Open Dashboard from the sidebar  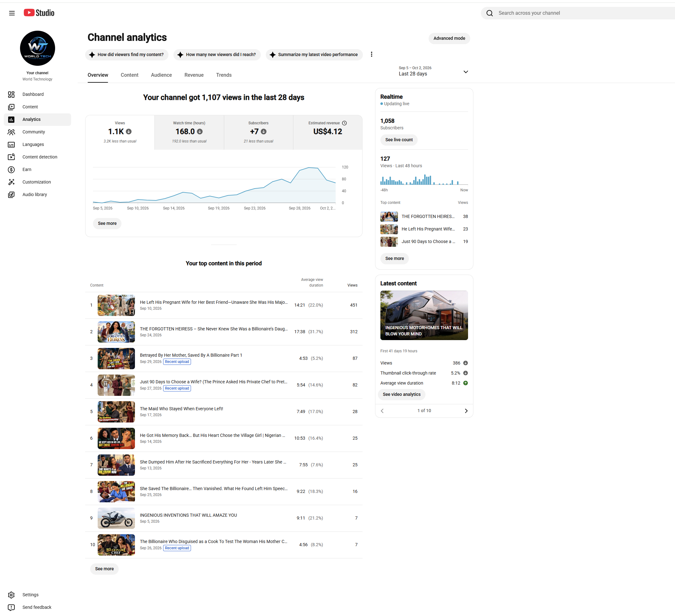click(x=37, y=95)
